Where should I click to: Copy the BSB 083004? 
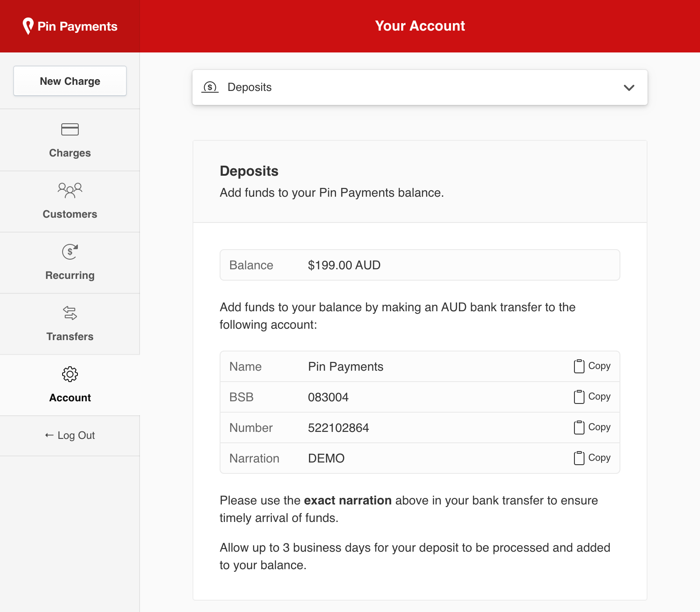coord(592,397)
